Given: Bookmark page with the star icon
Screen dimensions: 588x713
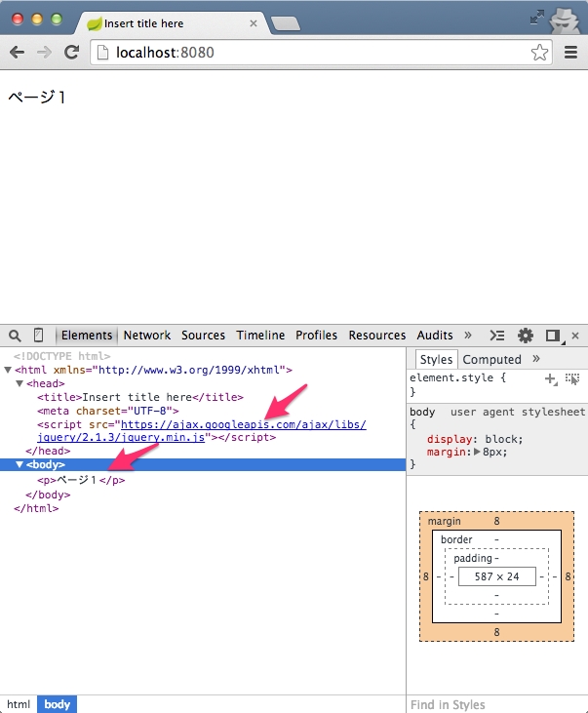Looking at the screenshot, I should [539, 53].
